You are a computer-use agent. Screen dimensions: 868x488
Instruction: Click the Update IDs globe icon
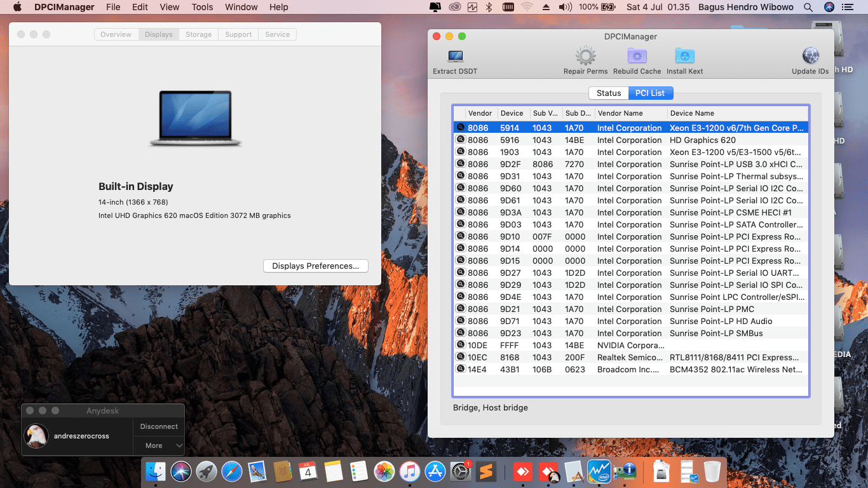pos(810,56)
